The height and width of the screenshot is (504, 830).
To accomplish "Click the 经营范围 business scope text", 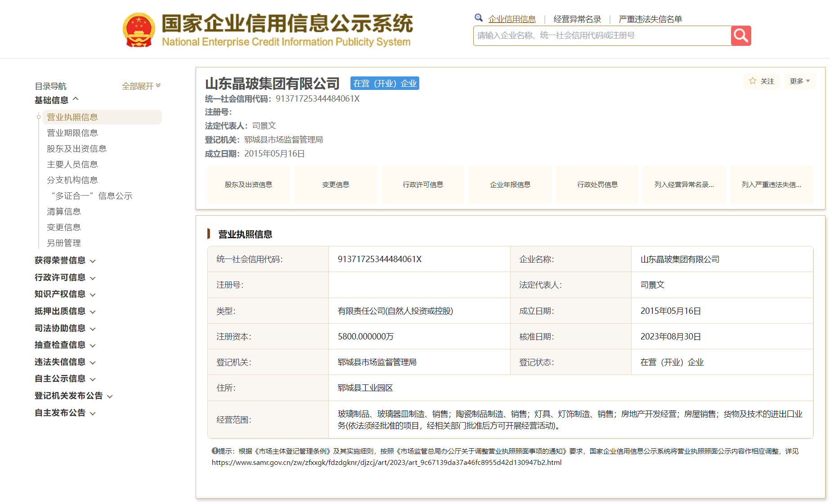I will [x=570, y=419].
